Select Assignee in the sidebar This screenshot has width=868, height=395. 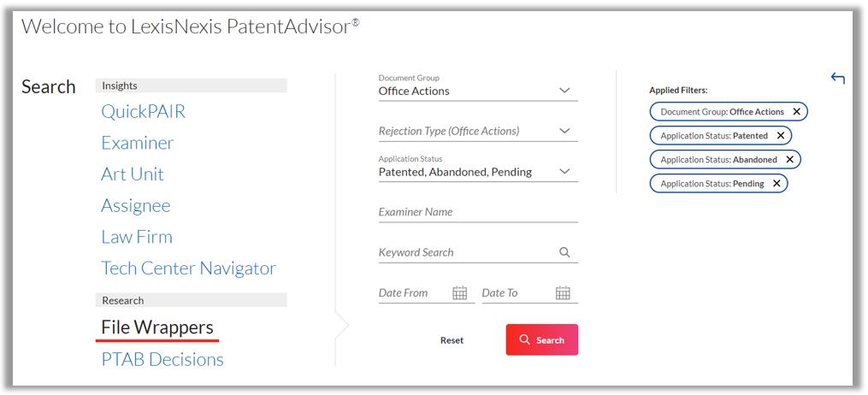136,206
